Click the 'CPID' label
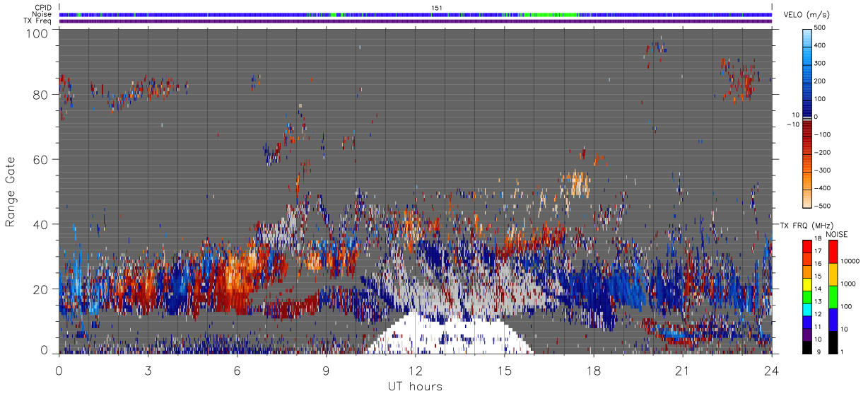 point(44,8)
